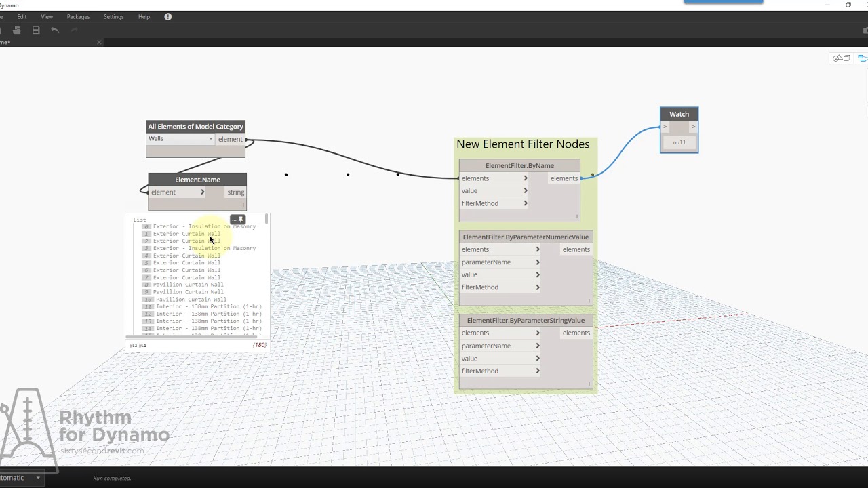Screen dimensions: 868x488
Task: Click List level @L2 @L1 label
Action: (x=138, y=346)
